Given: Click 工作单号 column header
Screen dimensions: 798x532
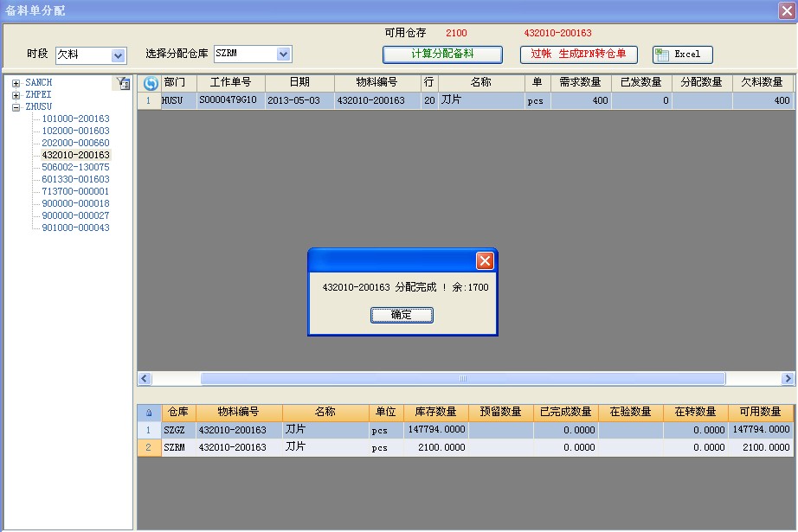Looking at the screenshot, I should tap(230, 82).
